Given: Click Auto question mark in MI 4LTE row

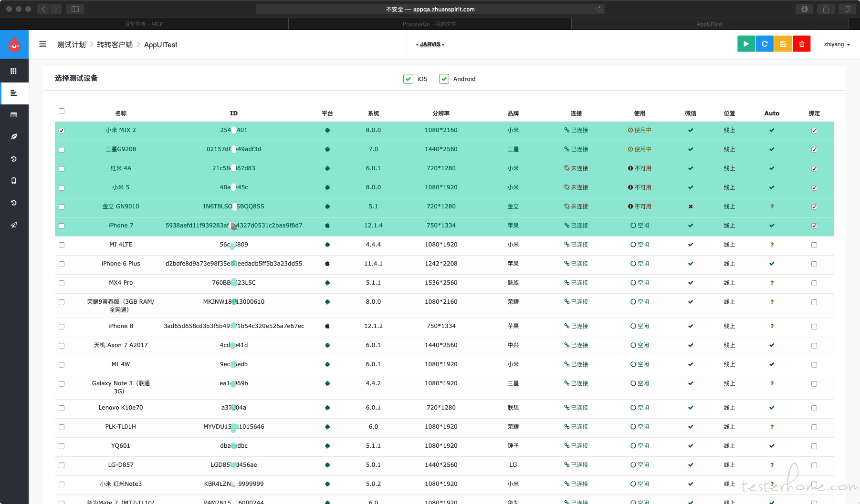Looking at the screenshot, I should [x=772, y=245].
